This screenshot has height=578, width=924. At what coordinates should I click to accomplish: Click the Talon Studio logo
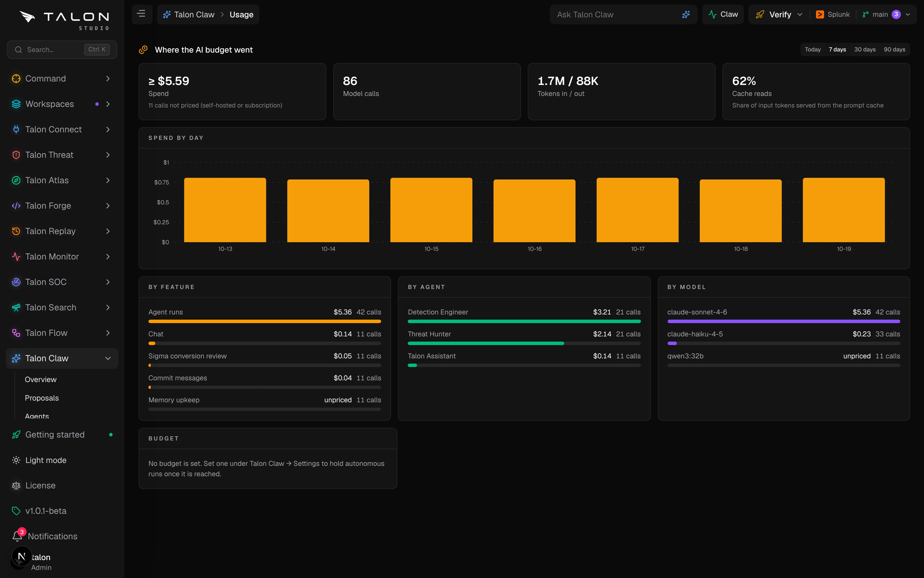click(x=64, y=20)
